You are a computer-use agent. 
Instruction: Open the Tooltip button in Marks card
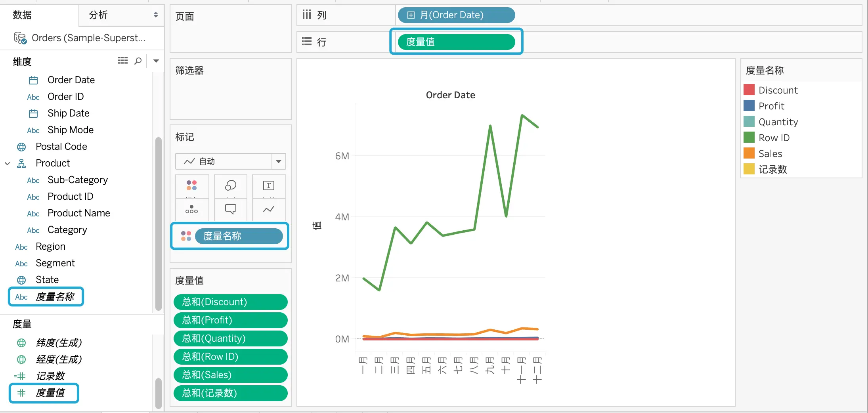pos(230,209)
